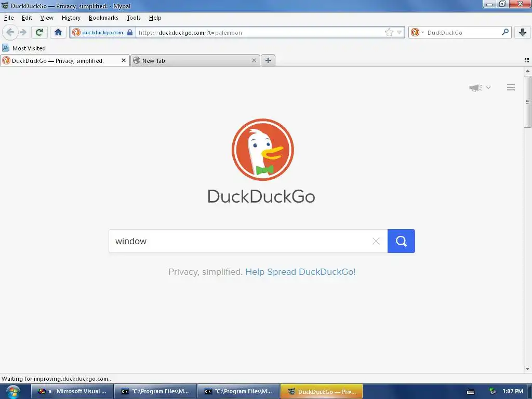
Task: Click the vertical scrollbar thumb
Action: tap(527, 101)
